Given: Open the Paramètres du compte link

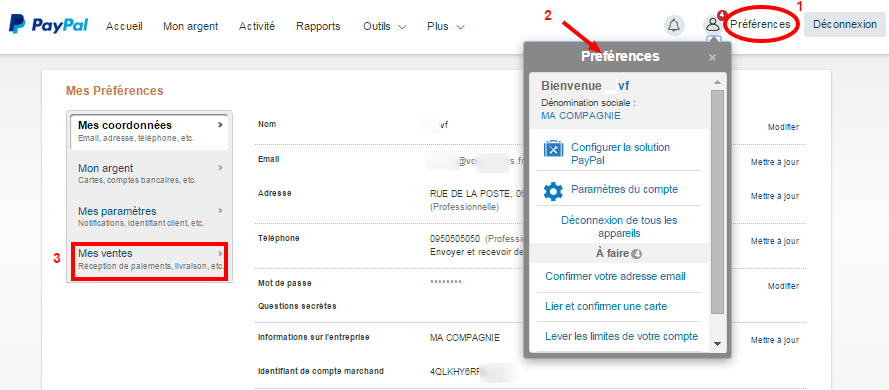Looking at the screenshot, I should coord(624,189).
